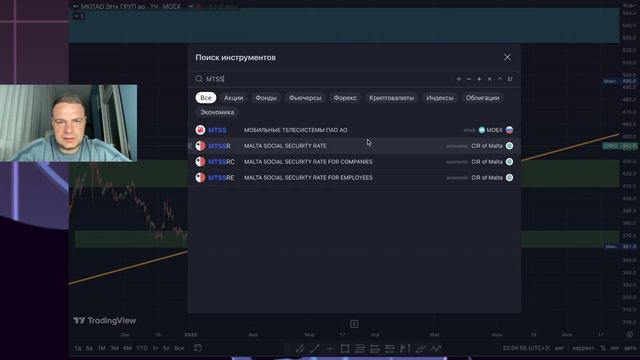Select the Экономика filter tab
This screenshot has height=360, width=640.
(217, 112)
